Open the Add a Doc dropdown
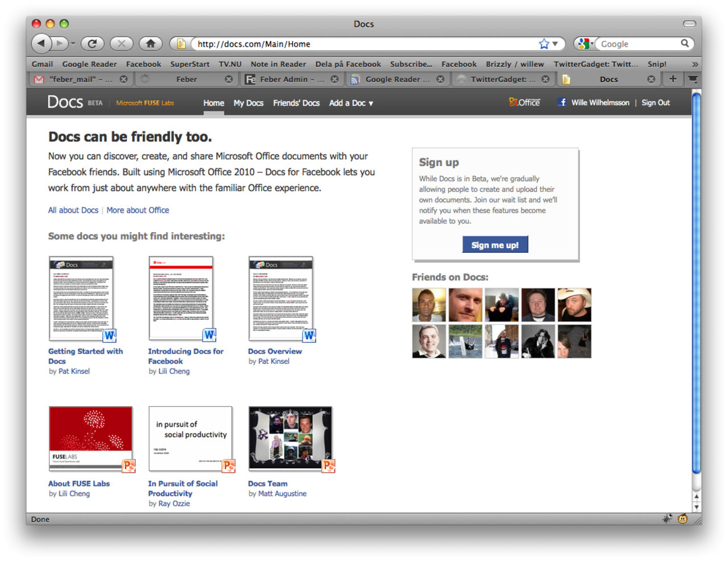 pyautogui.click(x=351, y=103)
